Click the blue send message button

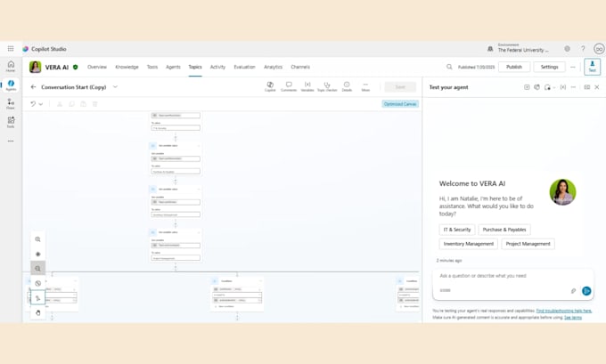pyautogui.click(x=586, y=291)
